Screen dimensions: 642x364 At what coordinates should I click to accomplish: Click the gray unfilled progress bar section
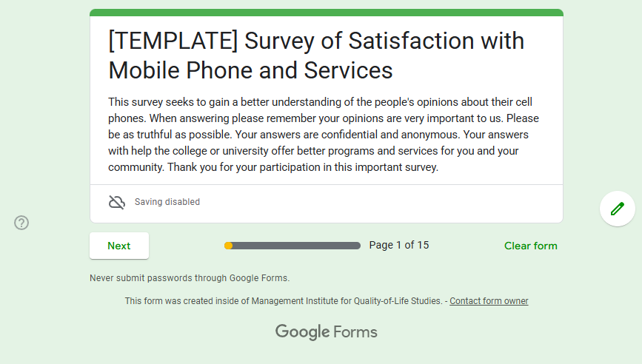(x=296, y=246)
